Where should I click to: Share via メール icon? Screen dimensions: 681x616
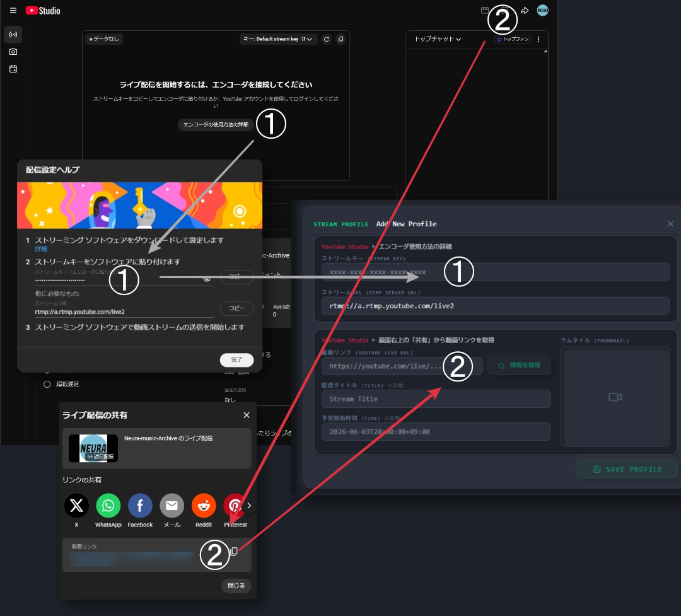click(172, 506)
